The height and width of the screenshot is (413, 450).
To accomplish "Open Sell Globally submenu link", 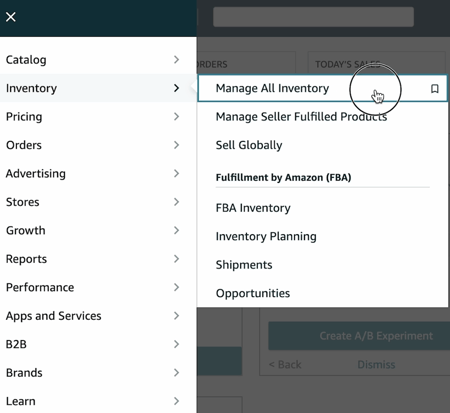I will coord(249,145).
